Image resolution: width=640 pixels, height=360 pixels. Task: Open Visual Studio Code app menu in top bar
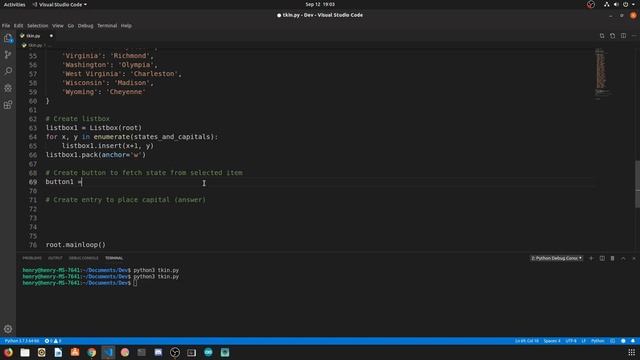pos(60,4)
